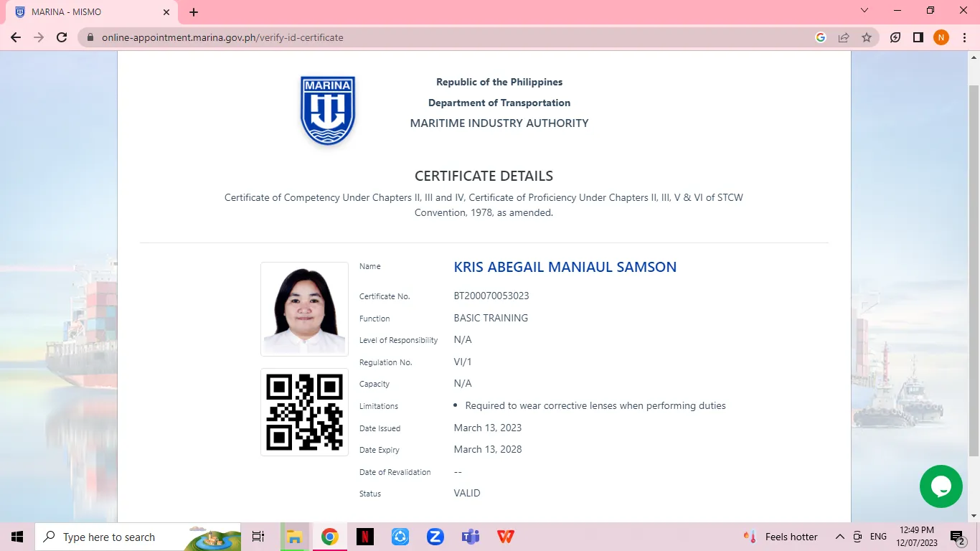This screenshot has height=551, width=980.
Task: Open Chrome three-dot menu
Action: [964, 37]
